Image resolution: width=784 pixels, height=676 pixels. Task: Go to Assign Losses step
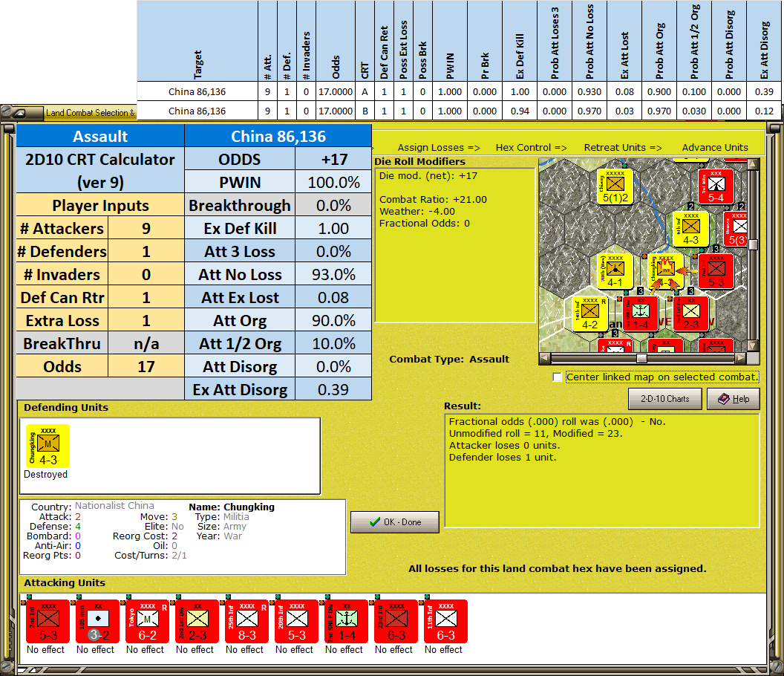439,148
